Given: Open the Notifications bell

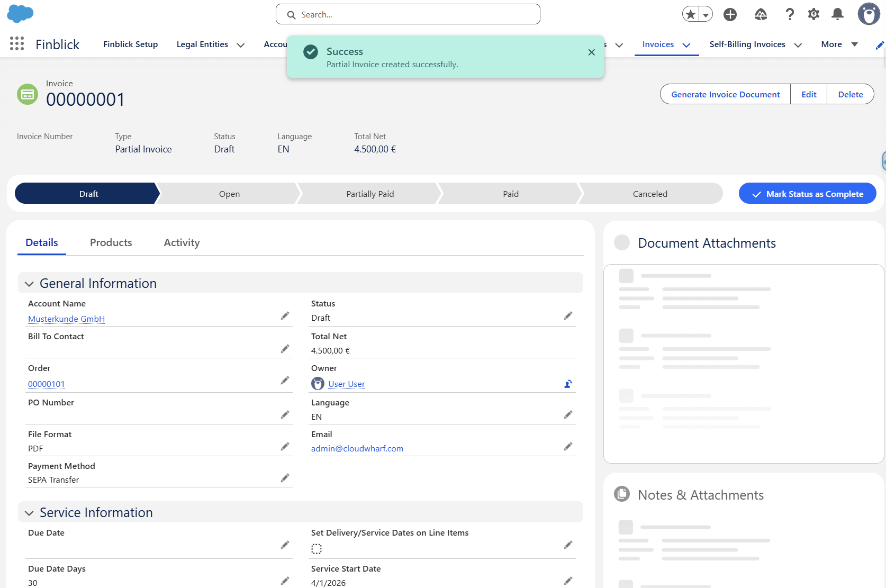Looking at the screenshot, I should pos(837,14).
